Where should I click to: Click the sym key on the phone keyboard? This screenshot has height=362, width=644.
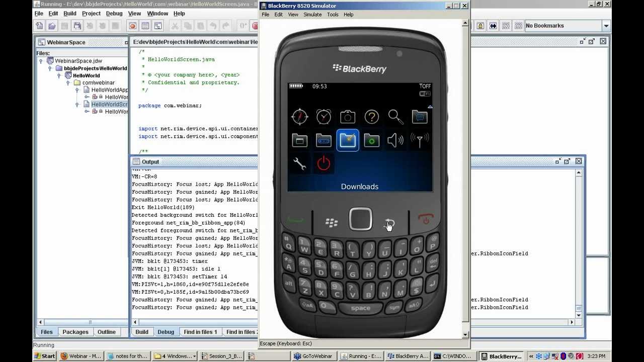click(394, 307)
